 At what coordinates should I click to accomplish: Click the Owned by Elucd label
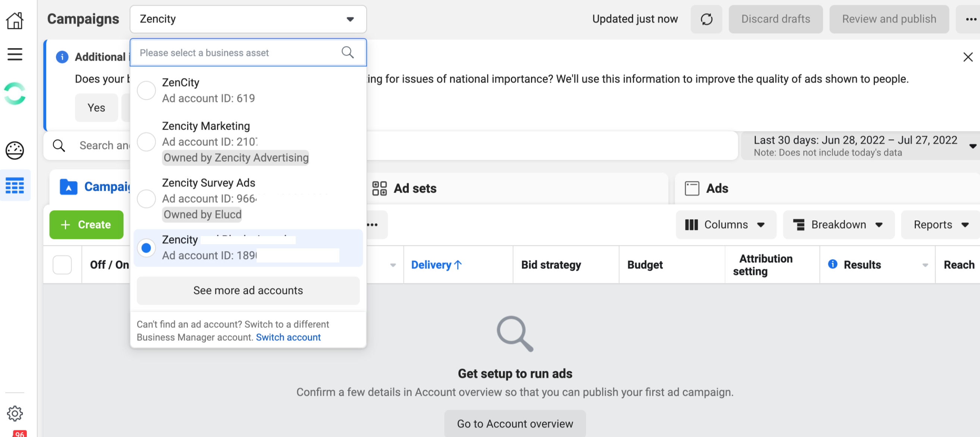click(202, 214)
